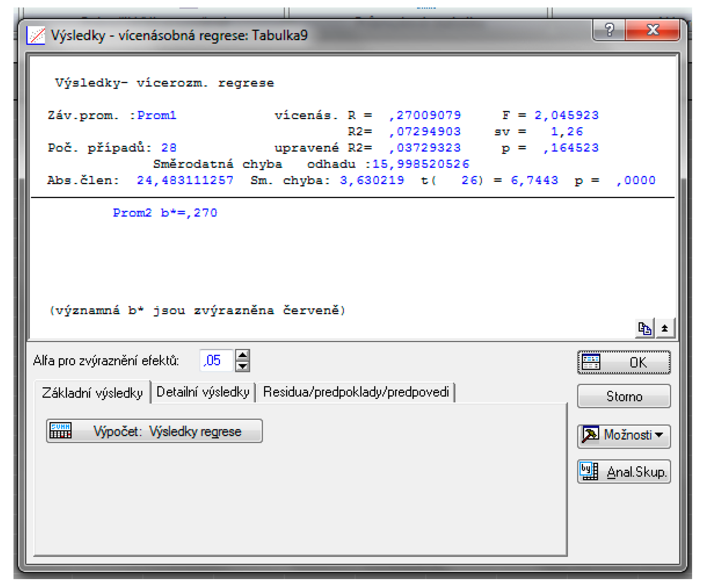
Task: Switch to Detailní výsledky tab
Action: pyautogui.click(x=203, y=392)
